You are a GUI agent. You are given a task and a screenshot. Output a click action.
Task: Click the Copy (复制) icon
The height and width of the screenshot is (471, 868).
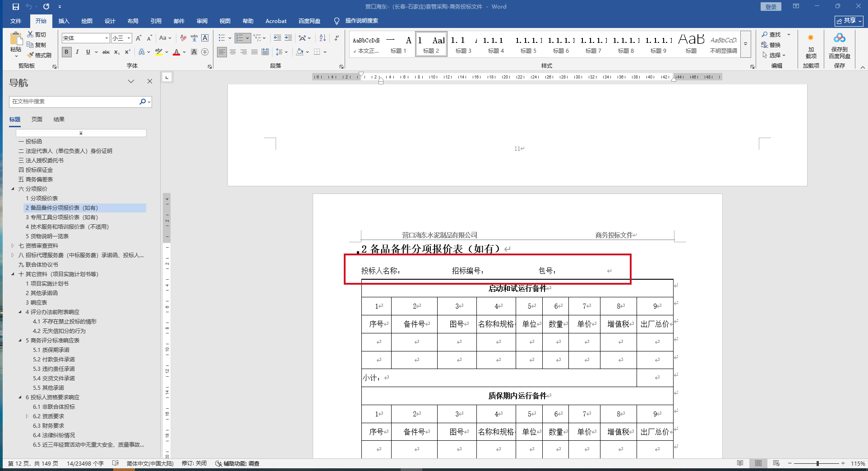click(30, 45)
